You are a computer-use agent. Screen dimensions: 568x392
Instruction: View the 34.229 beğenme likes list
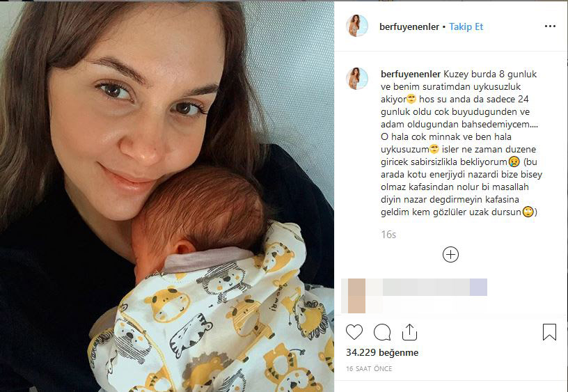382,352
